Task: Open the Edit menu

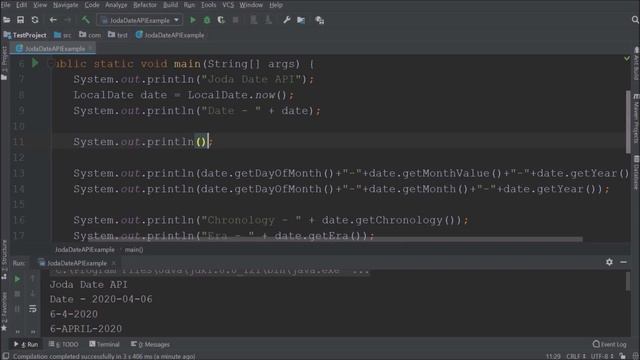Action: point(22,5)
